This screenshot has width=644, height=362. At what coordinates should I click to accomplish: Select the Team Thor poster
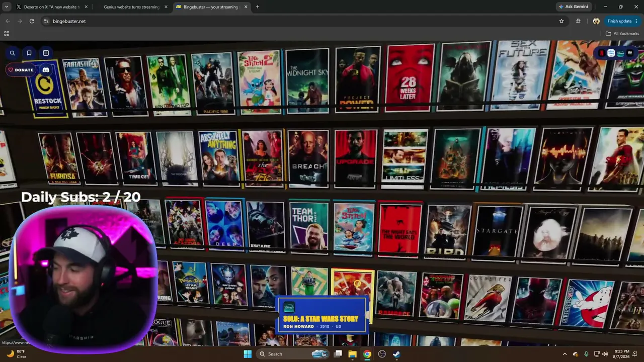[x=308, y=228]
